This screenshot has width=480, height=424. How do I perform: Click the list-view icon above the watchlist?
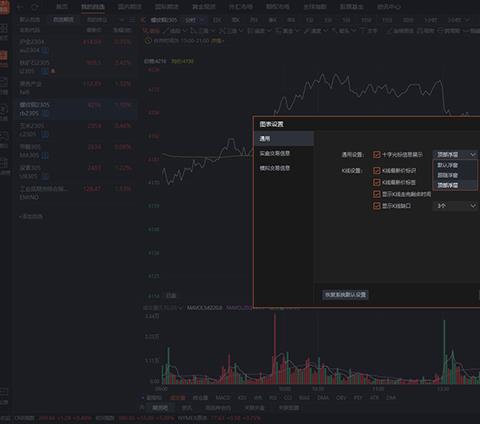pyautogui.click(x=132, y=20)
